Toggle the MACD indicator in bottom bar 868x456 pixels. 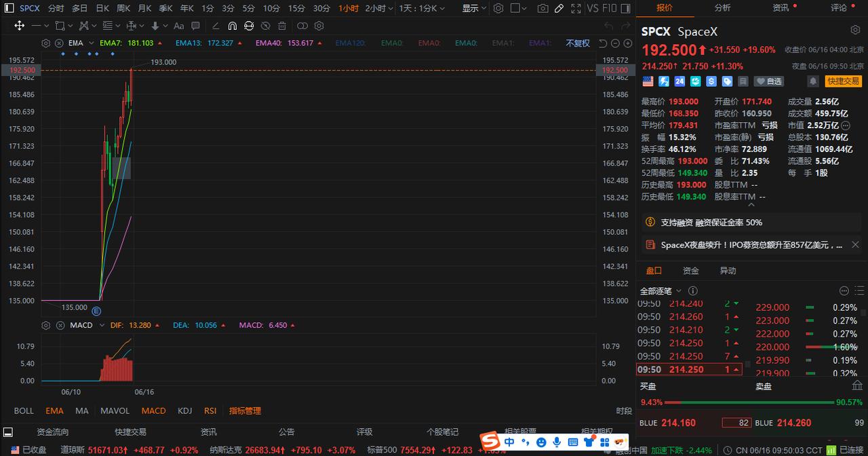153,411
